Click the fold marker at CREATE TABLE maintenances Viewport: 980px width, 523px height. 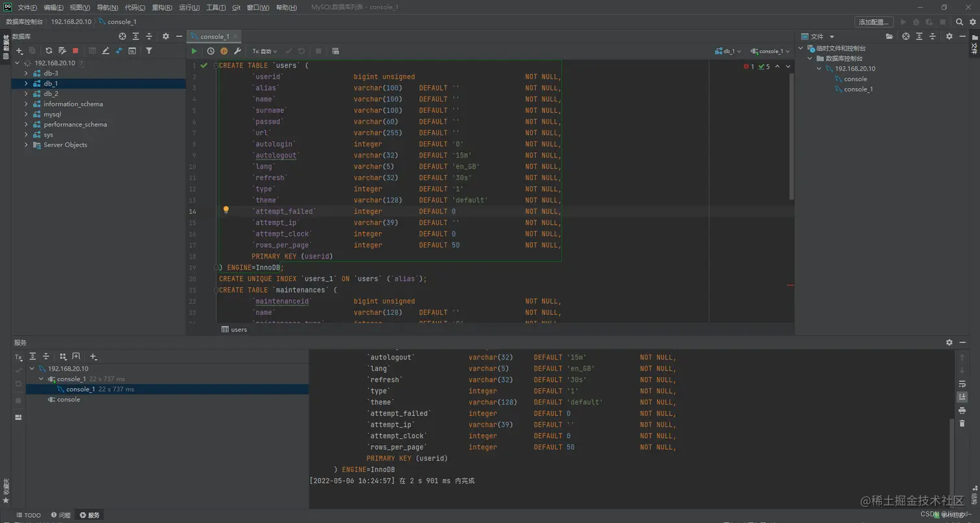tap(216, 290)
